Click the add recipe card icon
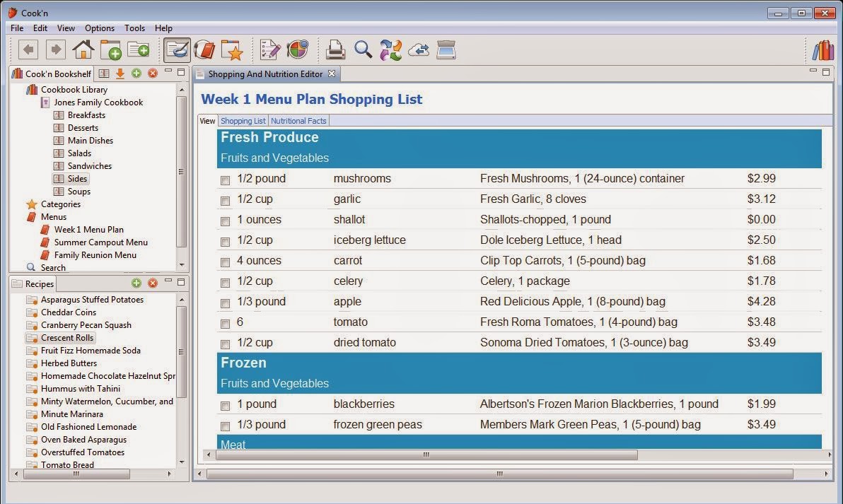 pos(138,50)
